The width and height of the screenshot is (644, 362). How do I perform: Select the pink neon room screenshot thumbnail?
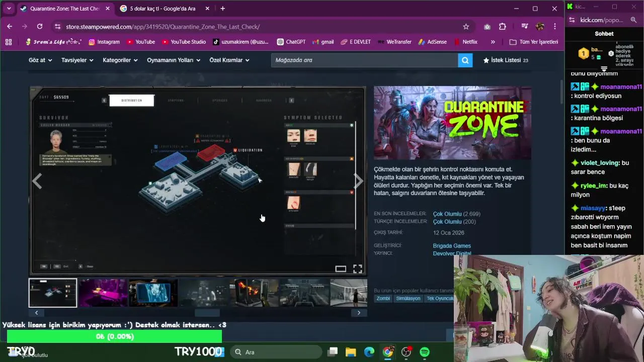[103, 293]
